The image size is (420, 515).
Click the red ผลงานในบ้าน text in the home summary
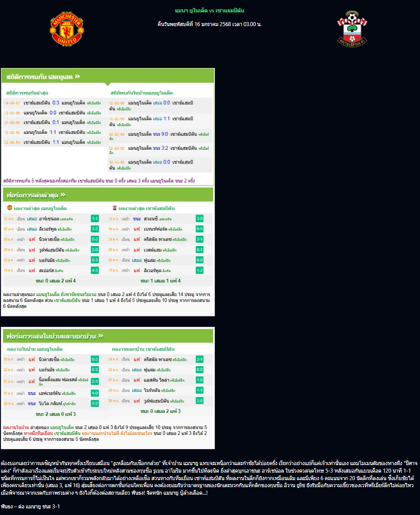[x=16, y=427]
